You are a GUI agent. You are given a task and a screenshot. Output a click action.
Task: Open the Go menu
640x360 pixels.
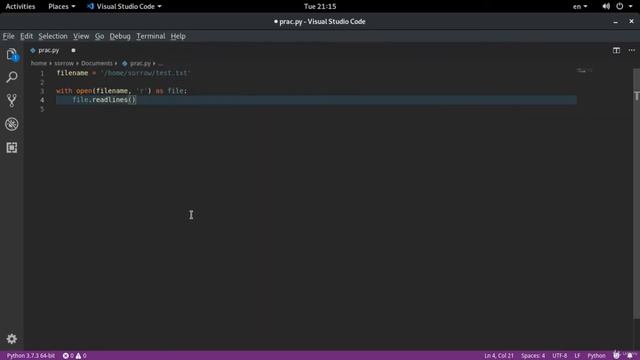pos(100,36)
